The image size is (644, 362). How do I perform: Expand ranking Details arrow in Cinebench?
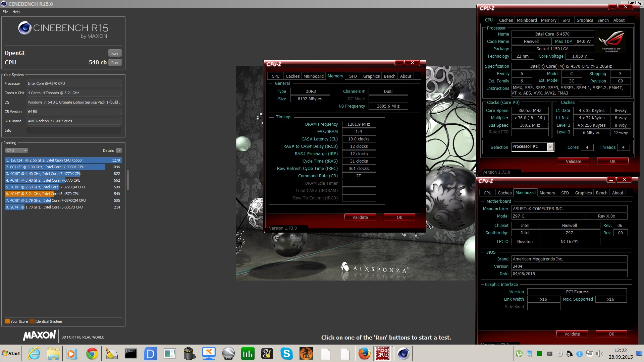click(119, 150)
